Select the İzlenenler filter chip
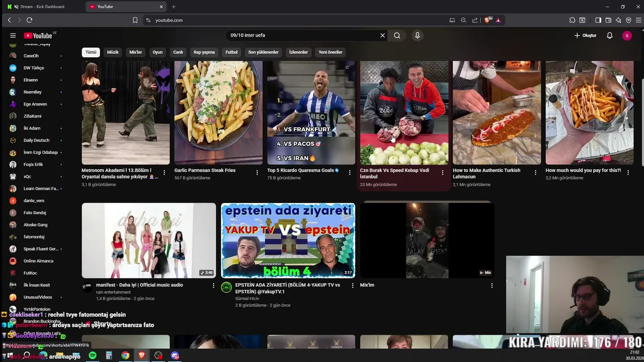 click(298, 52)
